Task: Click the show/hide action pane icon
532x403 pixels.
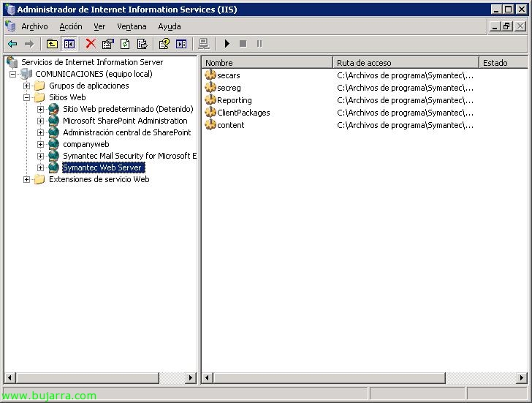Action: point(181,44)
